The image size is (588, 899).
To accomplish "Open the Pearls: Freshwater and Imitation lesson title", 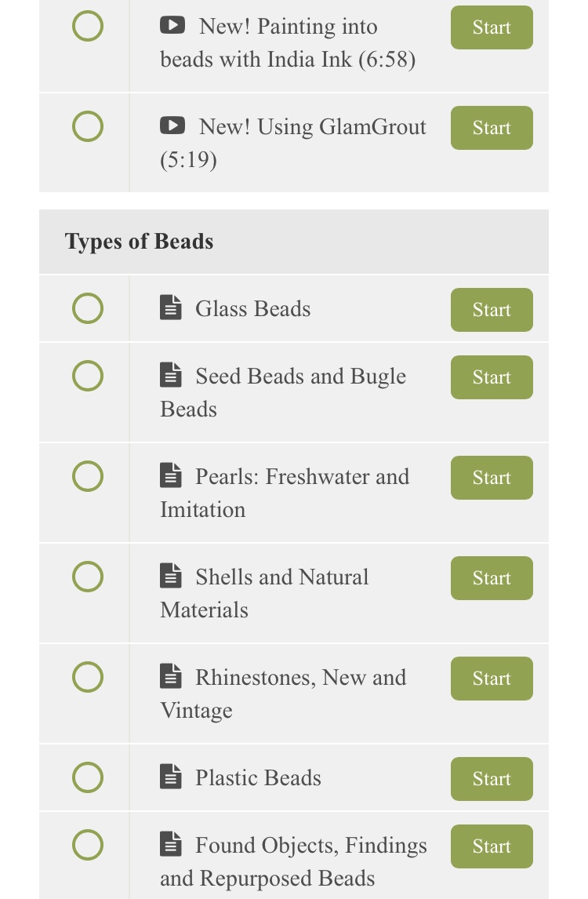I will (x=285, y=493).
